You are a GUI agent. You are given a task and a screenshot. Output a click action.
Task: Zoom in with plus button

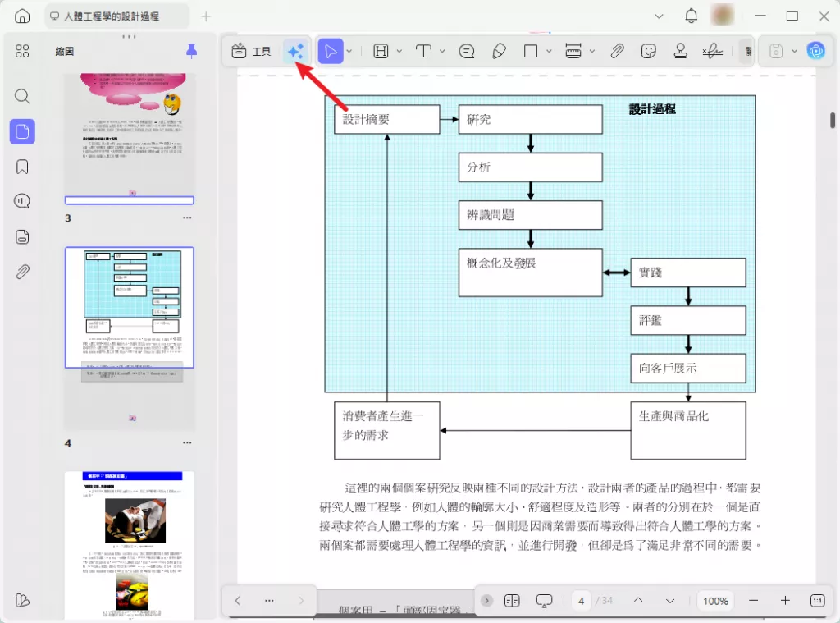[785, 601]
